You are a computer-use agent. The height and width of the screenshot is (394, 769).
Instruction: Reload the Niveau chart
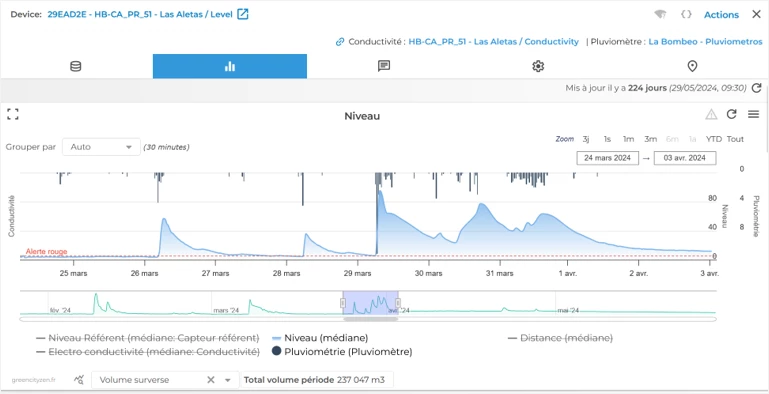[x=732, y=114]
